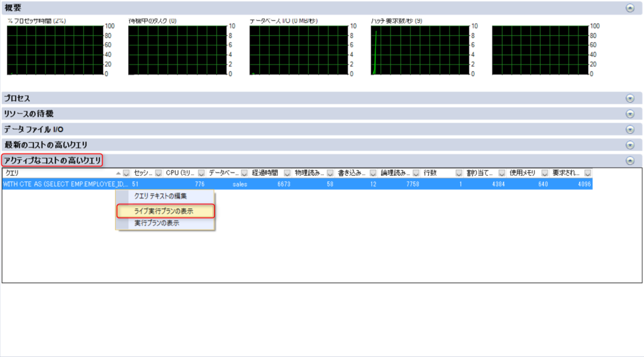Click the CPU value 776
Screen dimensions: 644x357
(199, 184)
